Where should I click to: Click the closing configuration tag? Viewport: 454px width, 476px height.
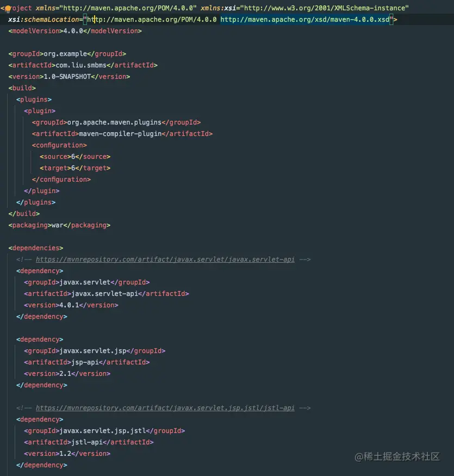(x=61, y=180)
